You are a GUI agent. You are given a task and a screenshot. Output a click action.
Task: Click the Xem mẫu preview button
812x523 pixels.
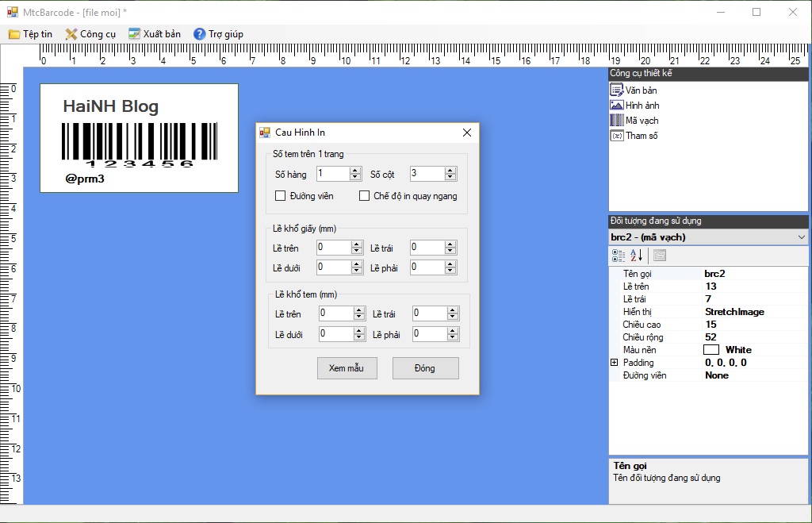click(346, 368)
